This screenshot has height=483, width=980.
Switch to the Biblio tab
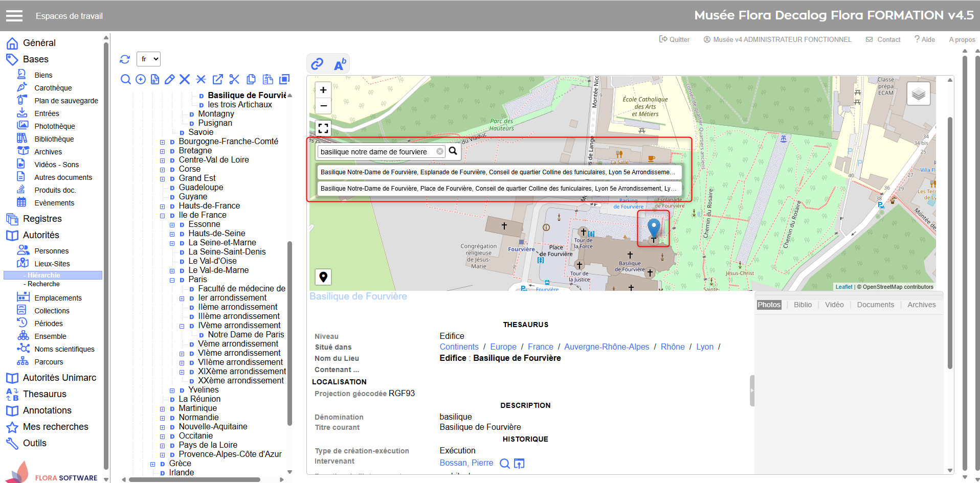[x=803, y=305]
